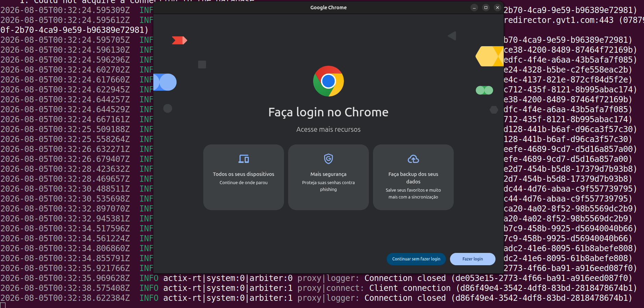Image resolution: width=644 pixels, height=308 pixels.
Task: Click the Fazer login button
Action: point(473,259)
